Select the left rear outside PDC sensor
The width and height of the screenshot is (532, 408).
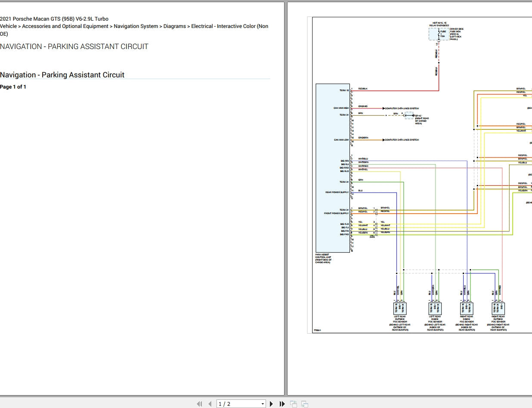400,308
